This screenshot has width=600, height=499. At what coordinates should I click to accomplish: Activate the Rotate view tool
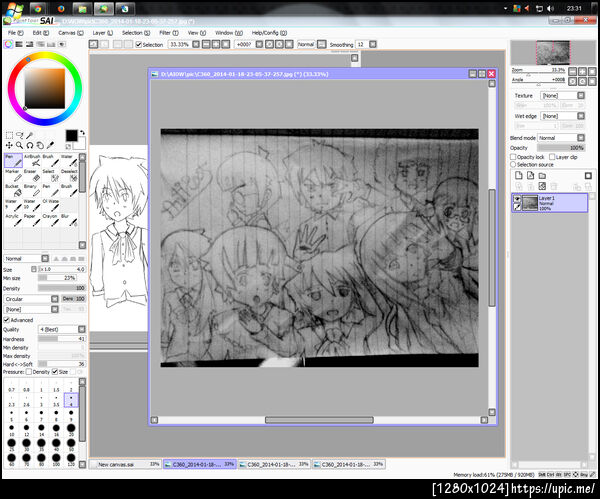tap(30, 145)
